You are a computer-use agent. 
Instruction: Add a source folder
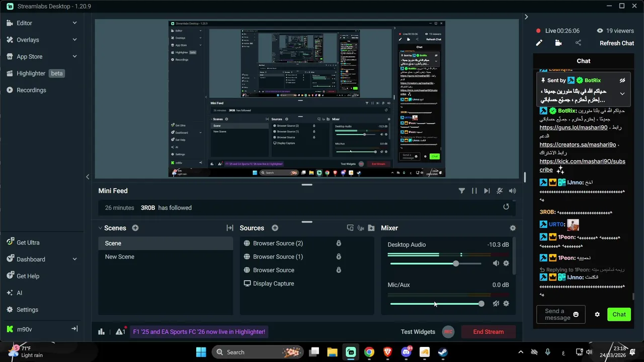pos(371,228)
